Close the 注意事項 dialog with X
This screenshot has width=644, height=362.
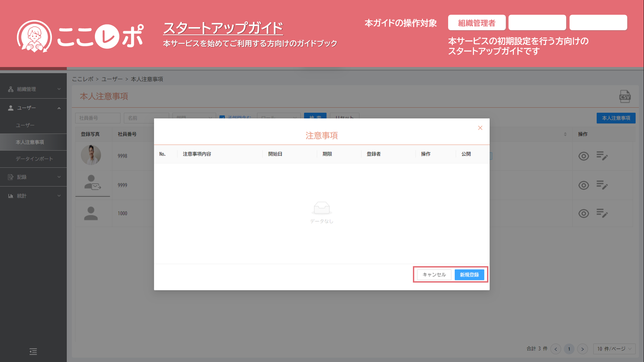pos(480,128)
